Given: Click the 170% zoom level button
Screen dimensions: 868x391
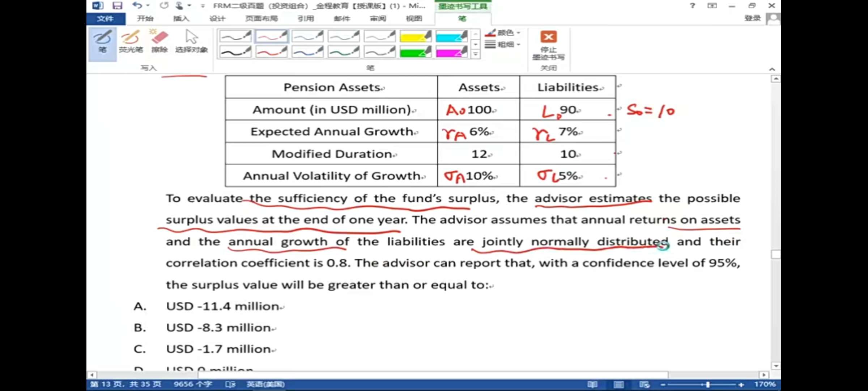Looking at the screenshot, I should click(765, 384).
